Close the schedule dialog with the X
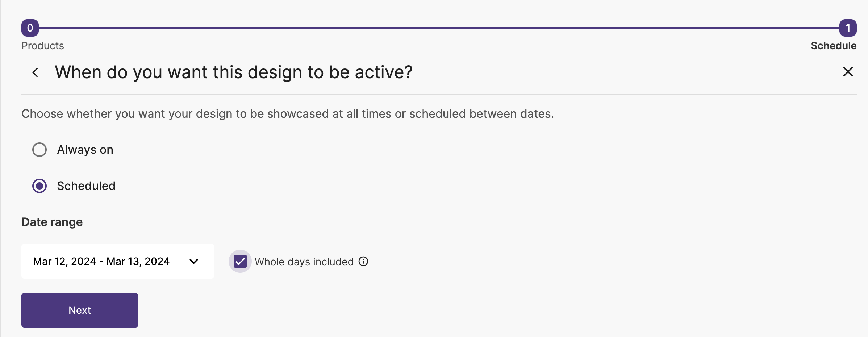 [848, 72]
